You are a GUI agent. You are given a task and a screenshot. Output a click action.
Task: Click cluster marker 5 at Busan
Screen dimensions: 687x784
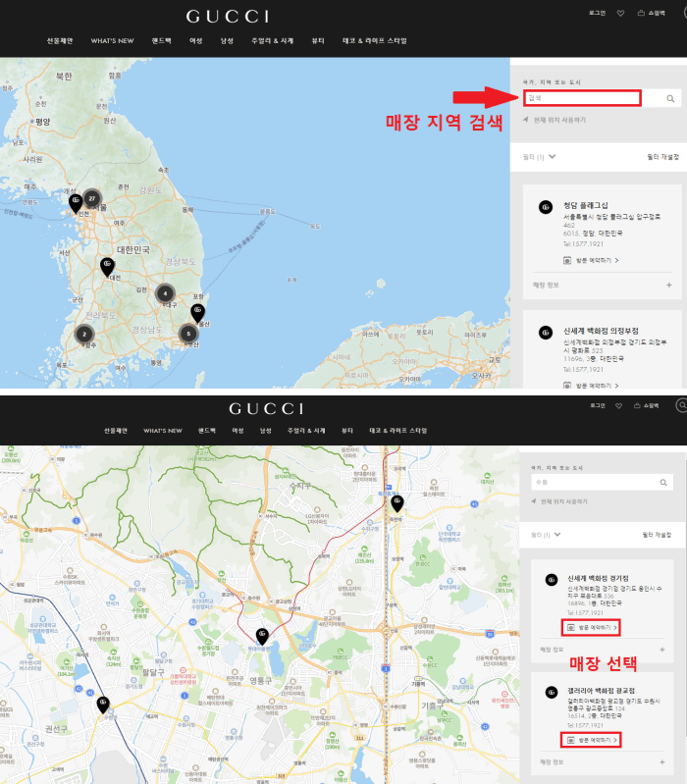pyautogui.click(x=188, y=334)
